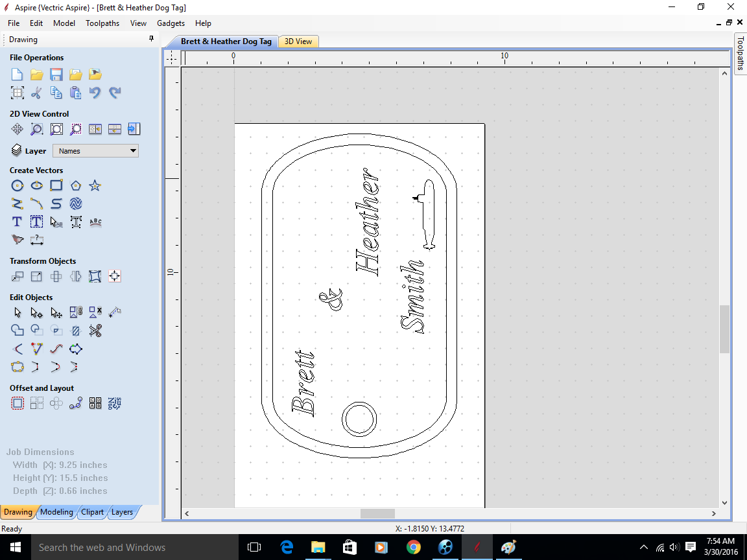747x560 pixels.
Task: Open Chrome from the Windows taskbar
Action: coord(413,547)
